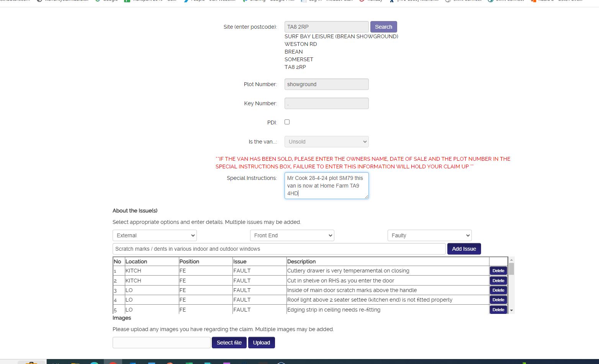Click the issue description text field
This screenshot has width=599, height=364.
pyautogui.click(x=279, y=249)
